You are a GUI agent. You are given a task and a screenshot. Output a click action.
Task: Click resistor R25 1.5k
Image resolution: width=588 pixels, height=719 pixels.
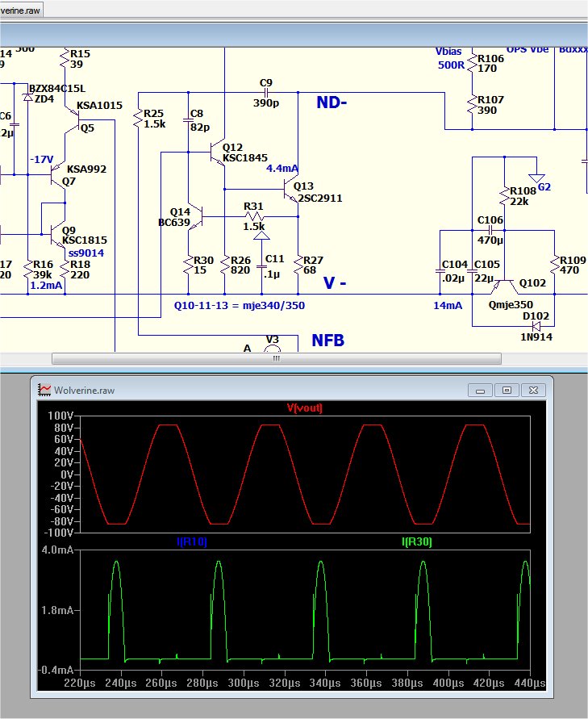click(x=138, y=119)
